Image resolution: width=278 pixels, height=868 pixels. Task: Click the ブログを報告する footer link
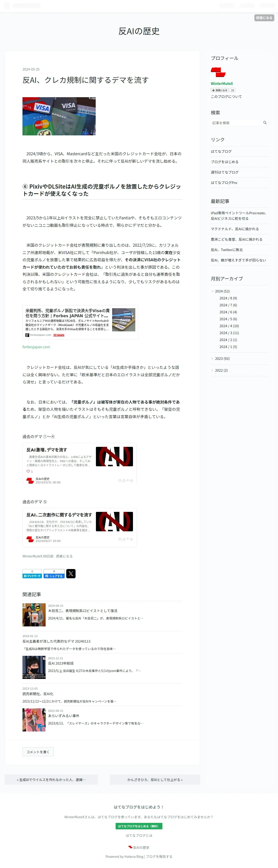(x=159, y=856)
